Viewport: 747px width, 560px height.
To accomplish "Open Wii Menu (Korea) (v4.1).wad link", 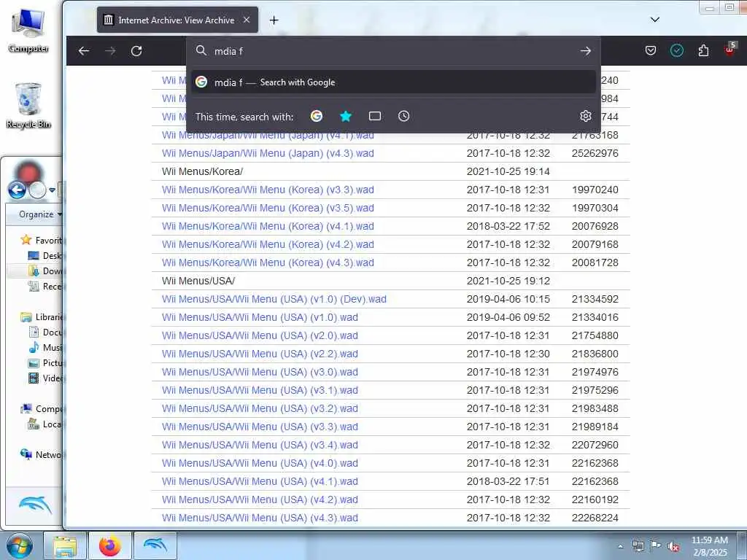I will (268, 226).
